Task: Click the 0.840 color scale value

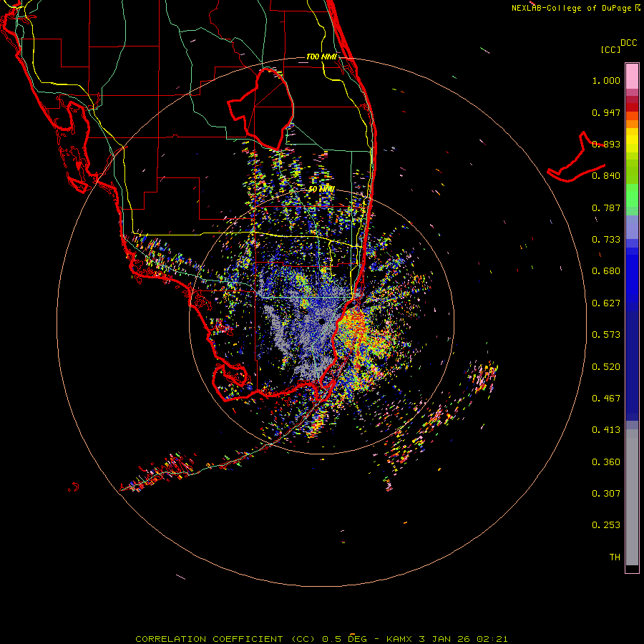Action: click(x=606, y=176)
